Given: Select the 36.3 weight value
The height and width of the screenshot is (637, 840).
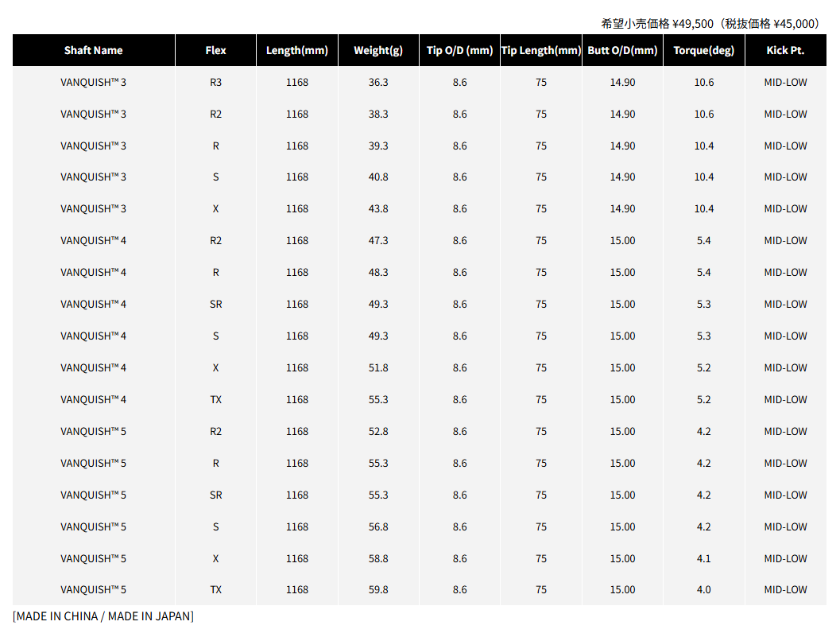Looking at the screenshot, I should (378, 82).
